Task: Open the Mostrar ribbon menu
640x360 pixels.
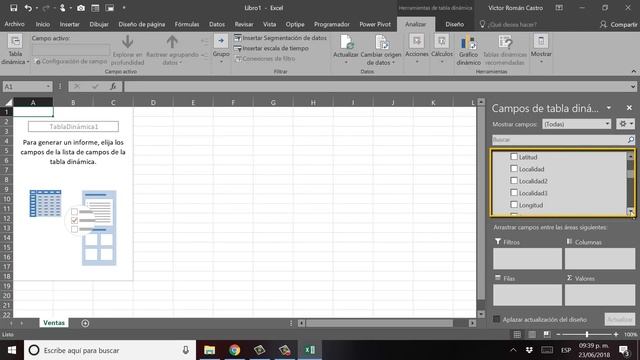Action: (541, 49)
